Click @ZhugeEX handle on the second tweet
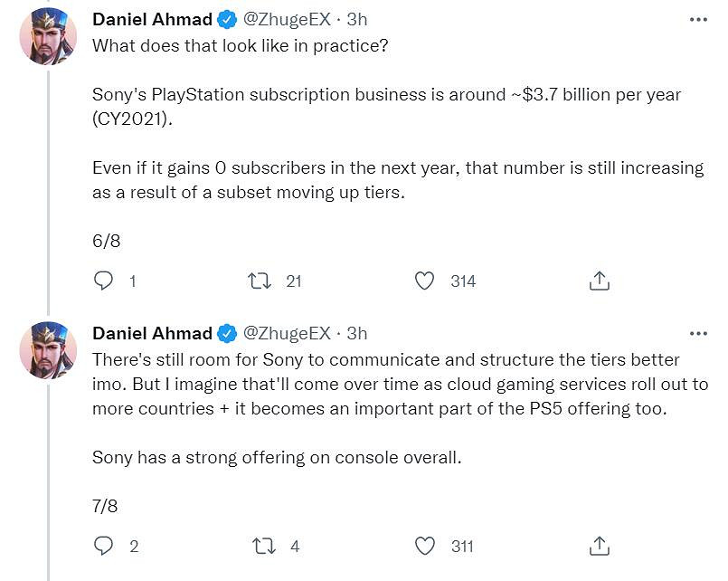The image size is (728, 581). tap(288, 333)
